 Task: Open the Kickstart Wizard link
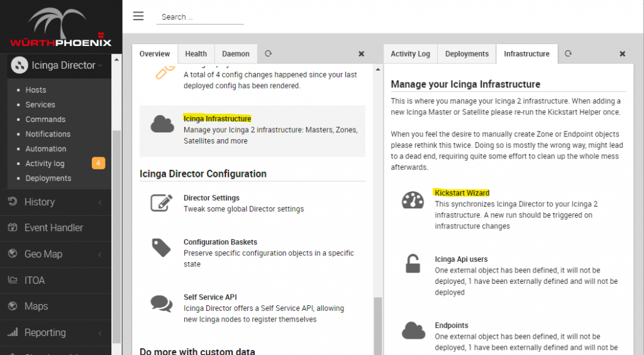pos(462,193)
